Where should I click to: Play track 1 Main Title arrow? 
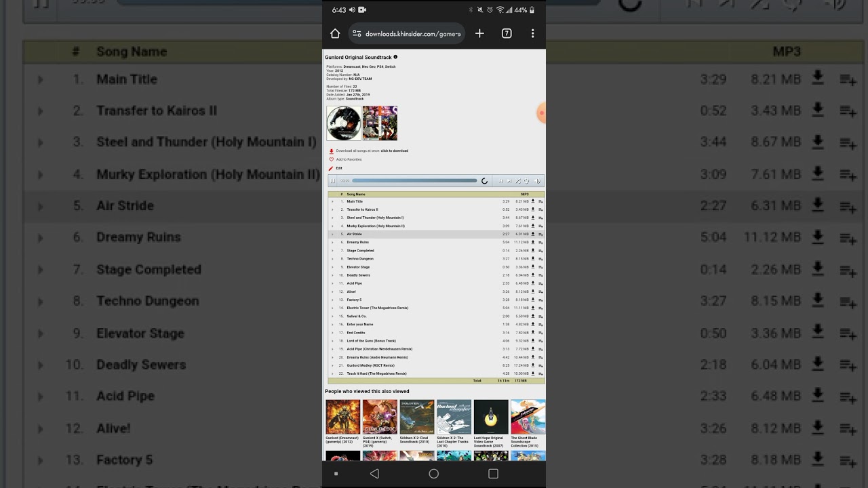pos(332,201)
